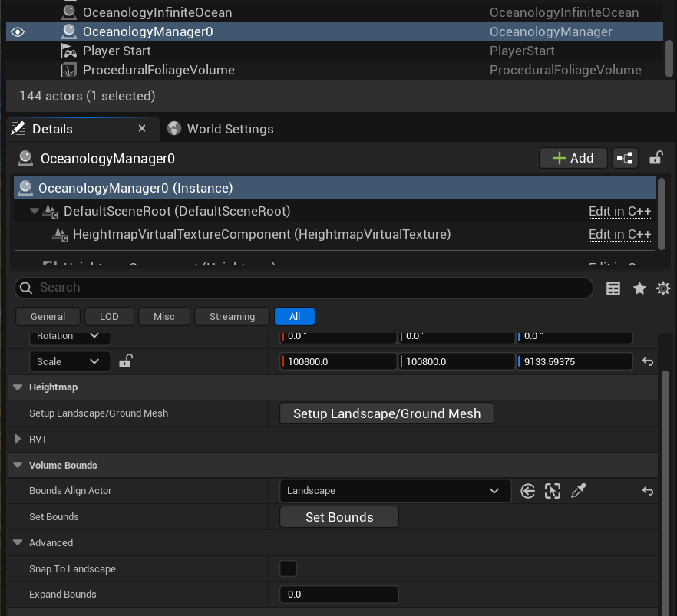Click the sibling transform icon beside Add button
This screenshot has height=616, width=677.
point(625,157)
